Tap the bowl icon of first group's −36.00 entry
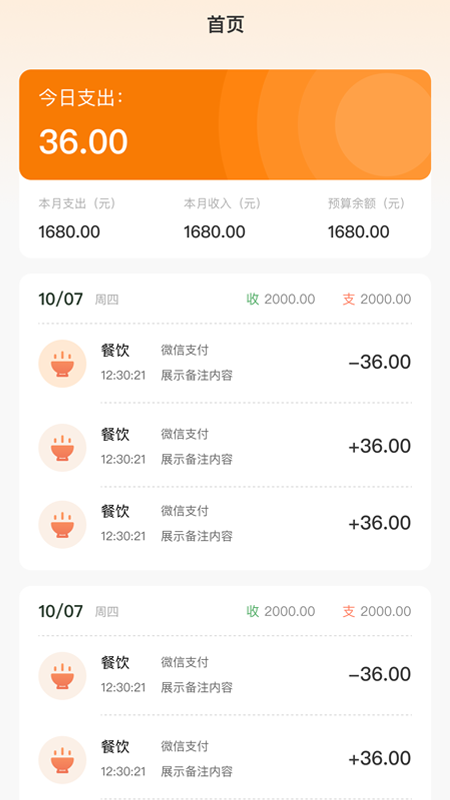 (x=62, y=364)
